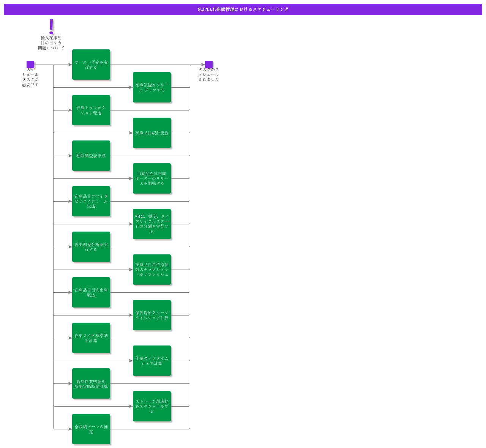Select the '在庫記録をクリーンアップする' task node
Screen dimensions: 486x448
click(152, 87)
